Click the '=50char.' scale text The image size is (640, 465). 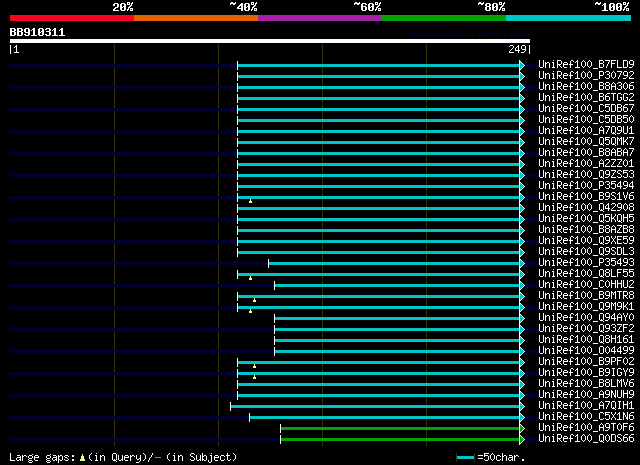(x=501, y=457)
